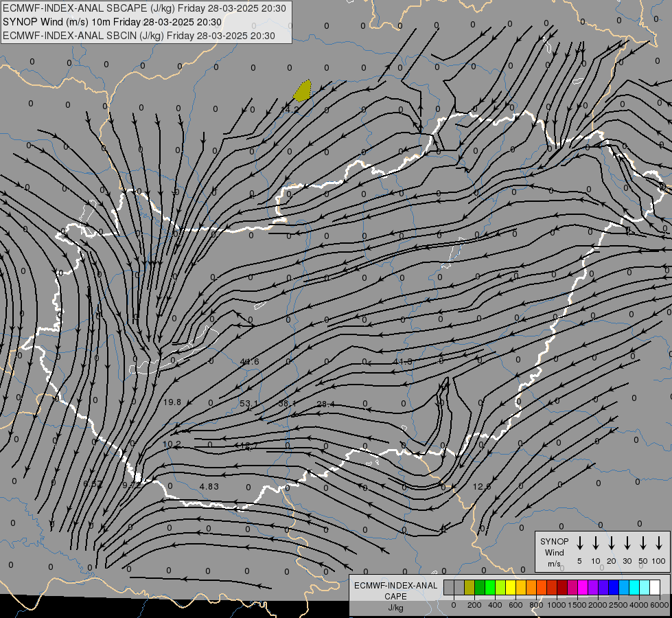Click the 4.83 CAPE value on map
Viewport: 672px width, 618px height.
(209, 486)
